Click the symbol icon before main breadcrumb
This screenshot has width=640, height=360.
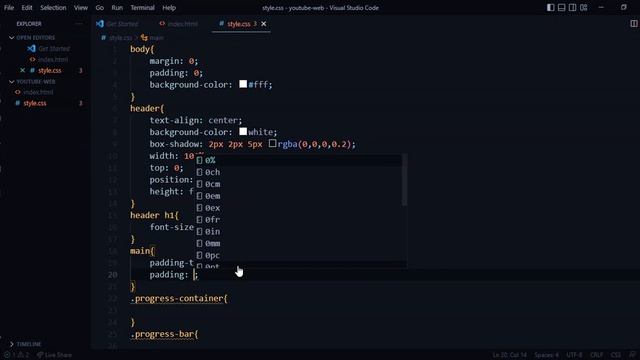[144, 38]
